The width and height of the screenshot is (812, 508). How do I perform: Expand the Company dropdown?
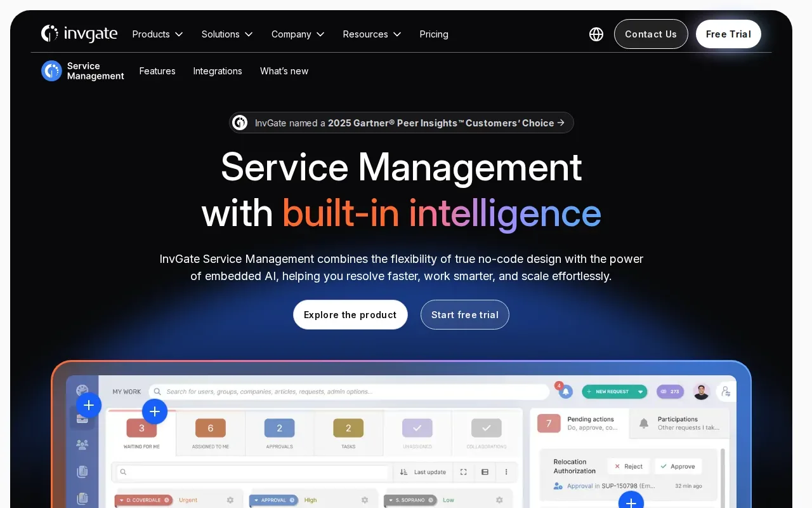tap(298, 34)
